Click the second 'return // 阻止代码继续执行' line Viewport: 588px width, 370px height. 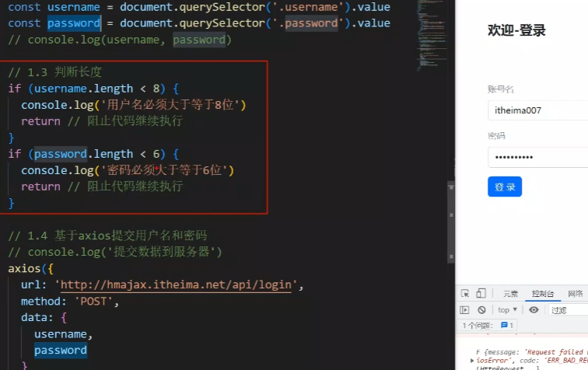pyautogui.click(x=102, y=187)
